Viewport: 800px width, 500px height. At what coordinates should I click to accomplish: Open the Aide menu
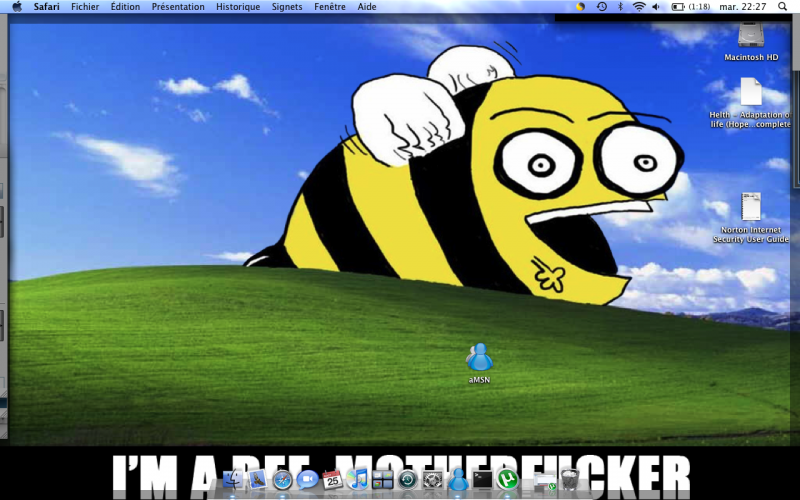(x=367, y=7)
